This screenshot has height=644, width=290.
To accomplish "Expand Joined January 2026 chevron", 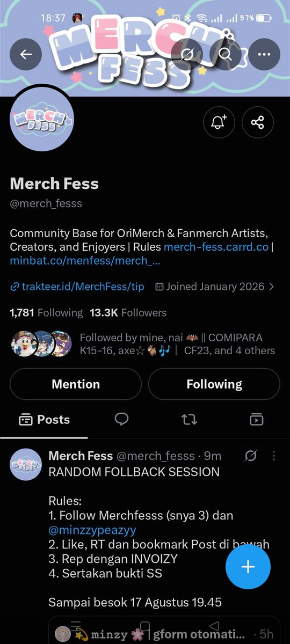I will pyautogui.click(x=271, y=287).
